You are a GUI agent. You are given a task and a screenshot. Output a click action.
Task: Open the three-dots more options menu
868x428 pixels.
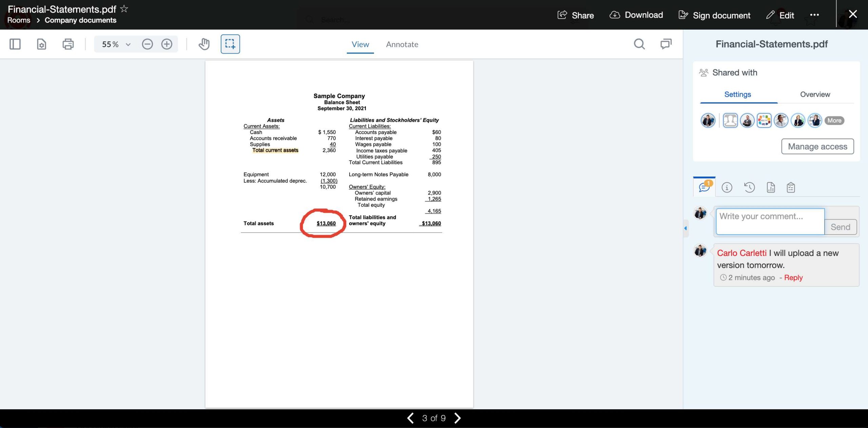(814, 15)
